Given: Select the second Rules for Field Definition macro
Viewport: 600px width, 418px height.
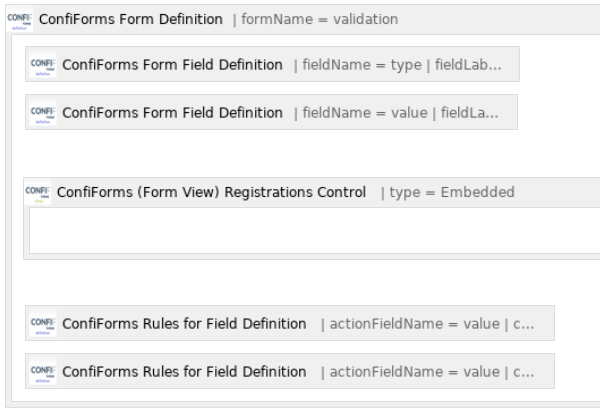Looking at the screenshot, I should tap(290, 371).
